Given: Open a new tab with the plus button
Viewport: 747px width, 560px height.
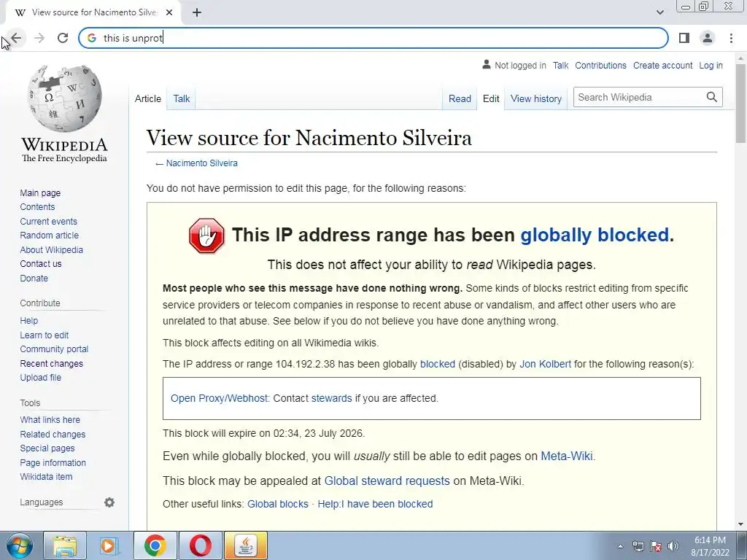Looking at the screenshot, I should [x=197, y=13].
